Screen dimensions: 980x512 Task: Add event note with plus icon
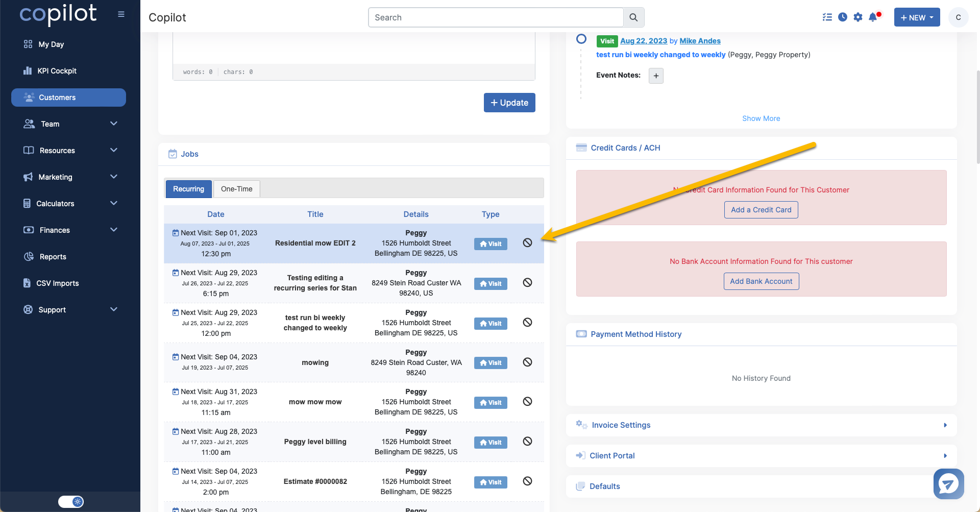click(x=656, y=76)
